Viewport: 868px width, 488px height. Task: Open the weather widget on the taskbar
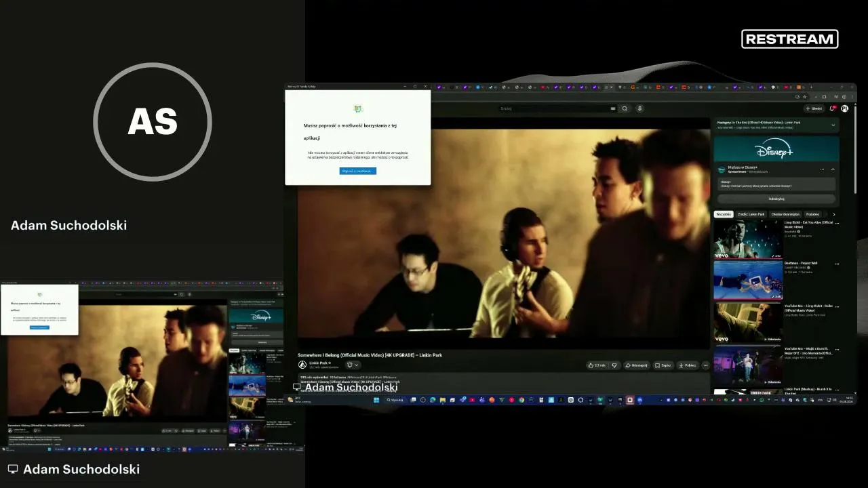click(x=300, y=400)
